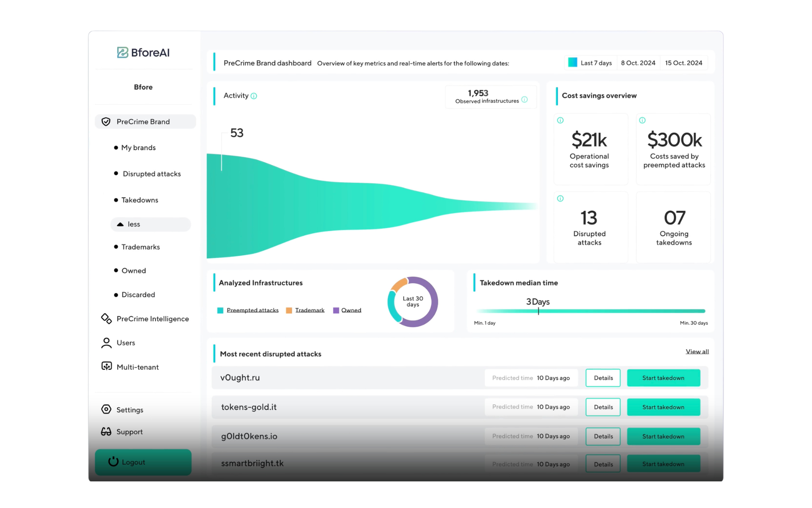Open Takedowns sidebar item

140,200
